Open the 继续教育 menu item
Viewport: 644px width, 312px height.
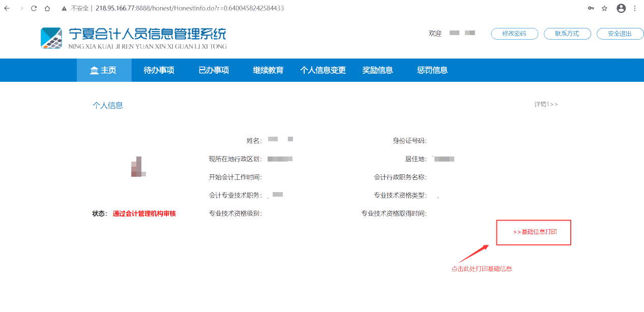click(268, 70)
